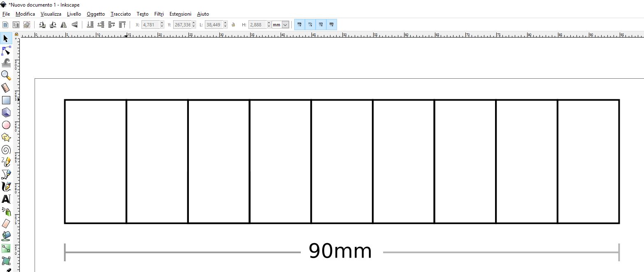Select the Tweak tool
Screen dimensions: 644x272
point(6,63)
